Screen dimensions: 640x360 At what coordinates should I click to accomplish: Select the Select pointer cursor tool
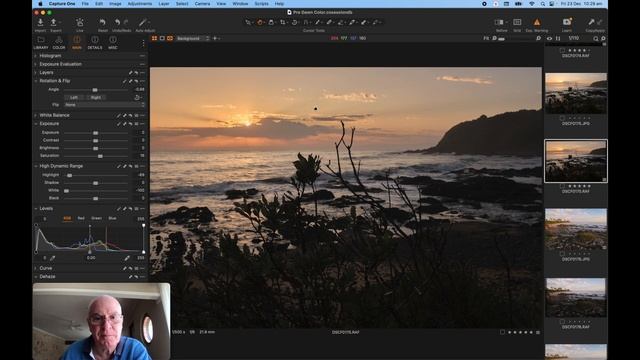(x=248, y=22)
